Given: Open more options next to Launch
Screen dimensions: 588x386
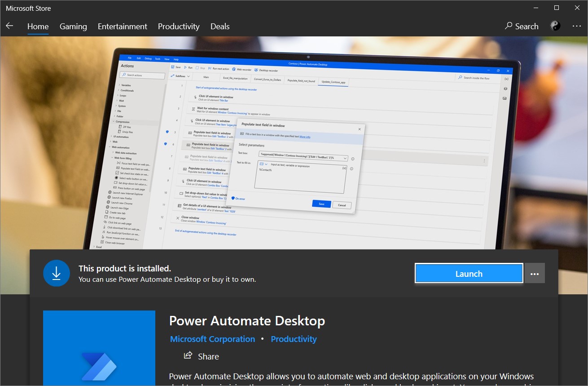Looking at the screenshot, I should [x=535, y=273].
